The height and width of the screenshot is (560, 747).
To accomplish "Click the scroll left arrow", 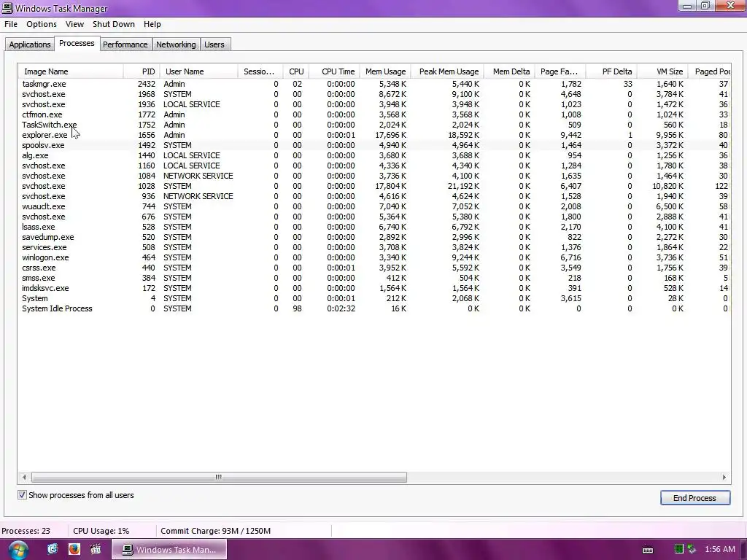I will 24,477.
